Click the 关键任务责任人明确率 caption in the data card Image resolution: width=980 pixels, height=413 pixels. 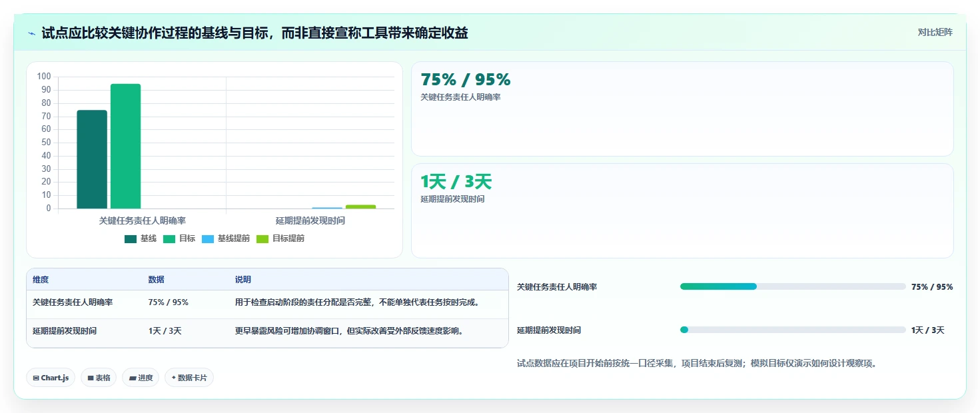tap(460, 97)
